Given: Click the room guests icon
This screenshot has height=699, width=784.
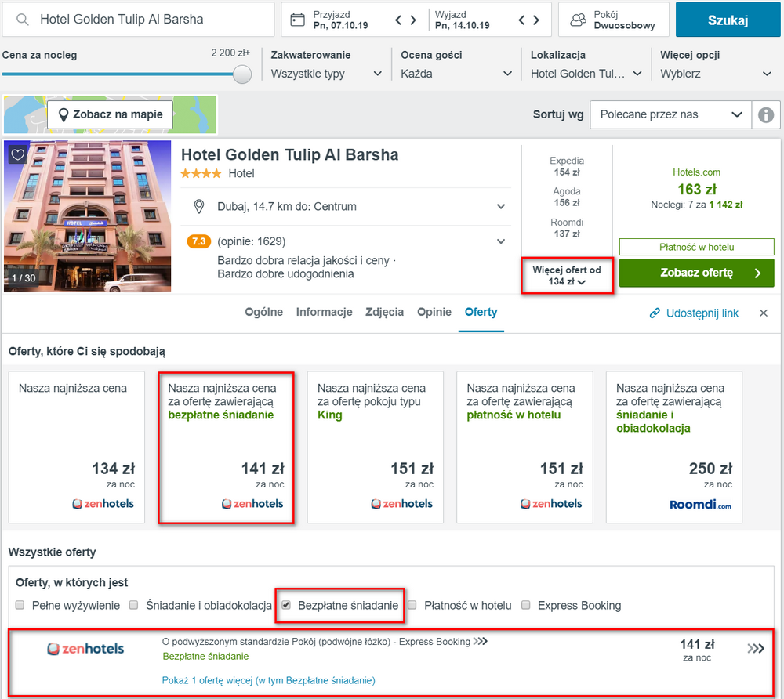Looking at the screenshot, I should pyautogui.click(x=578, y=20).
